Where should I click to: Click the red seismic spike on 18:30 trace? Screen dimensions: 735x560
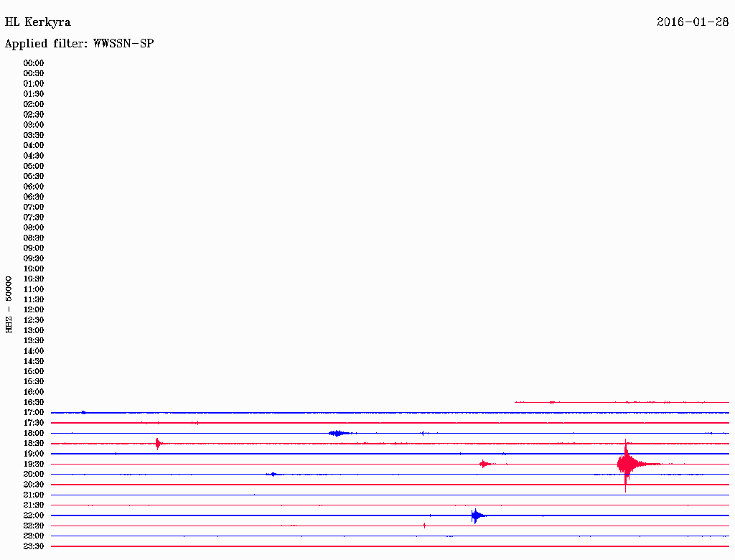159,443
